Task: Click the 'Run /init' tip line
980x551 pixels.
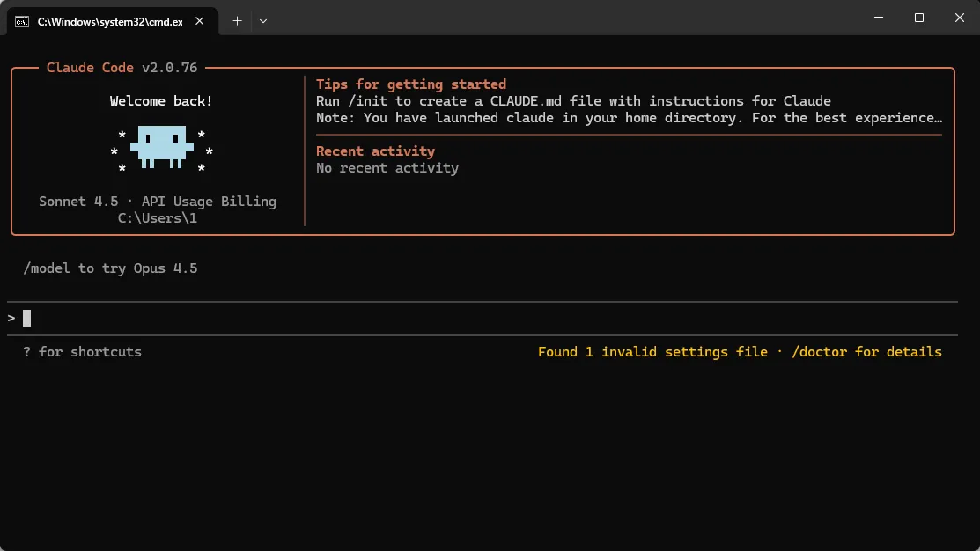Action: pos(573,101)
